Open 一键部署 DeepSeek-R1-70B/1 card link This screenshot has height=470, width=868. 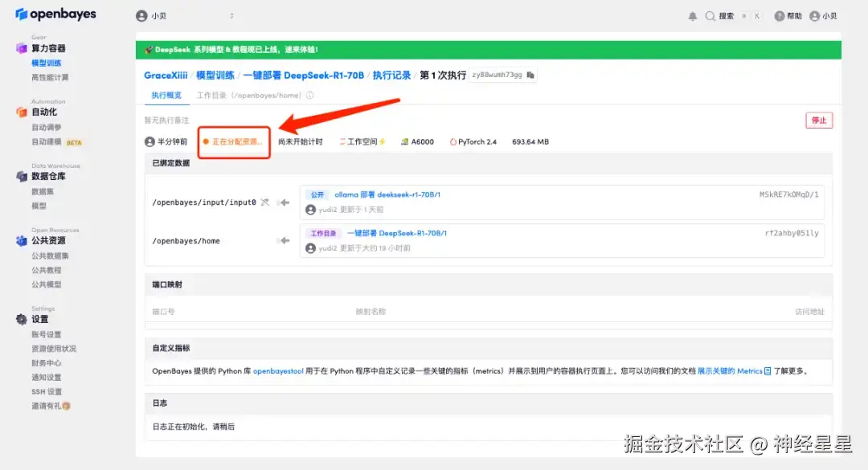[x=397, y=234]
